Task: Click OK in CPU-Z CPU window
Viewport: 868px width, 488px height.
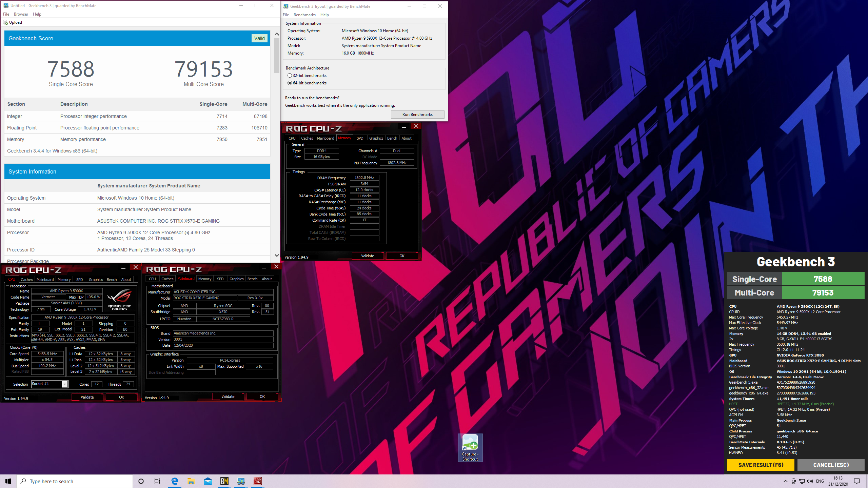Action: click(121, 397)
